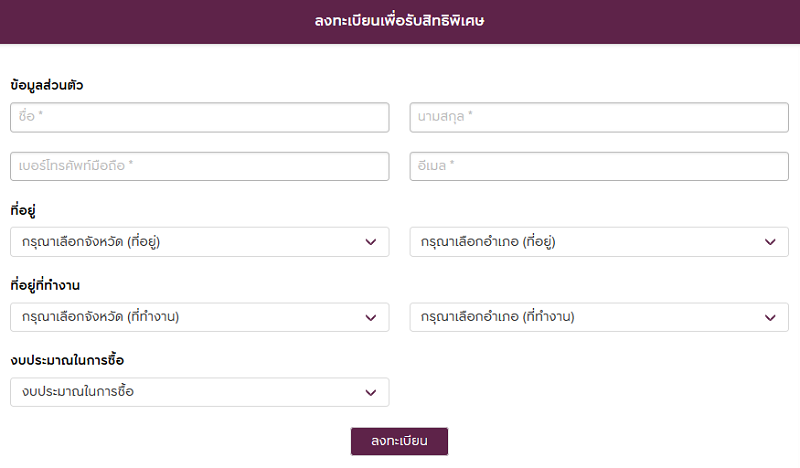Click the ลงทะเบียนเพื่อรับสิทธิพิเศษ header title

point(399,21)
